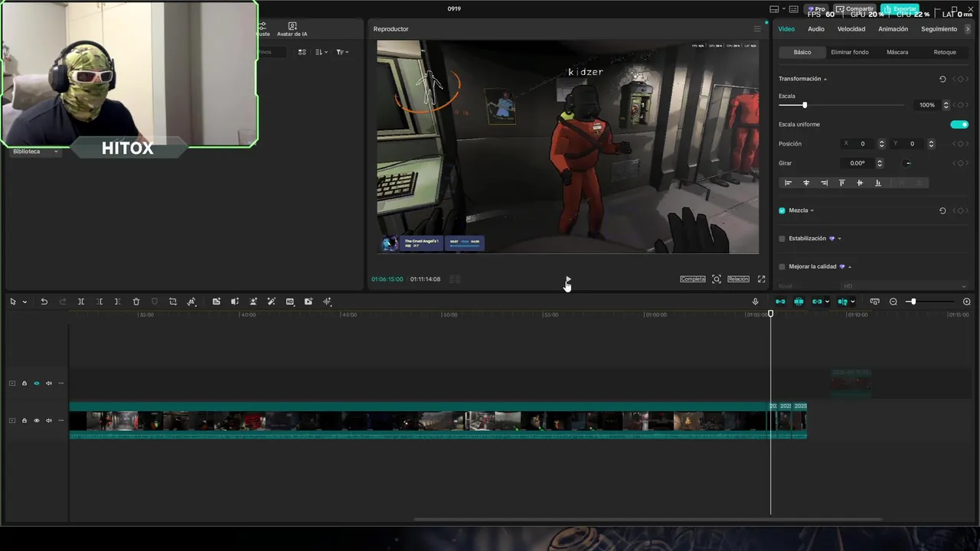Toggle lock on the upper track
980x551 pixels.
[24, 383]
